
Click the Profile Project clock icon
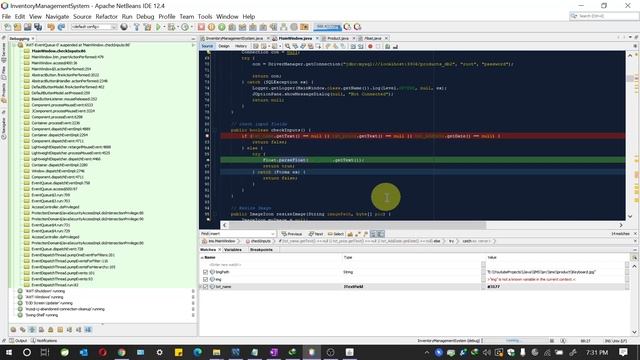pos(185,27)
